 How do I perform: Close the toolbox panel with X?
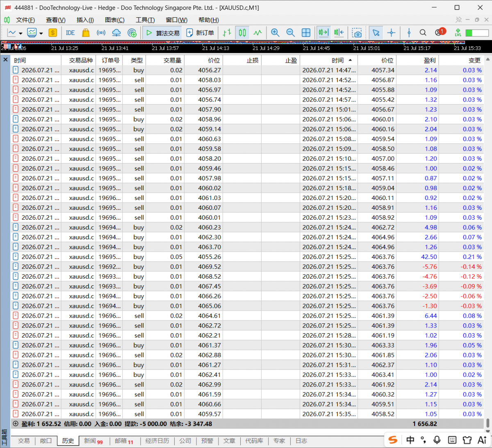point(5,60)
